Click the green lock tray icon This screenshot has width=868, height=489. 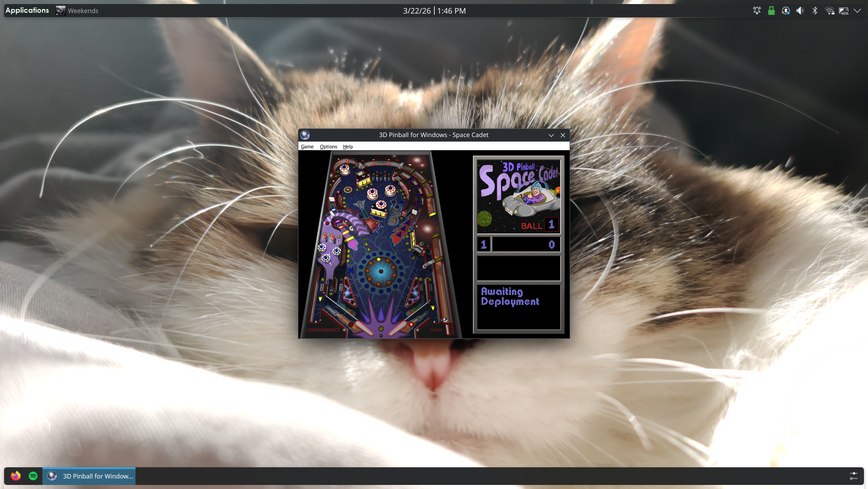point(771,10)
